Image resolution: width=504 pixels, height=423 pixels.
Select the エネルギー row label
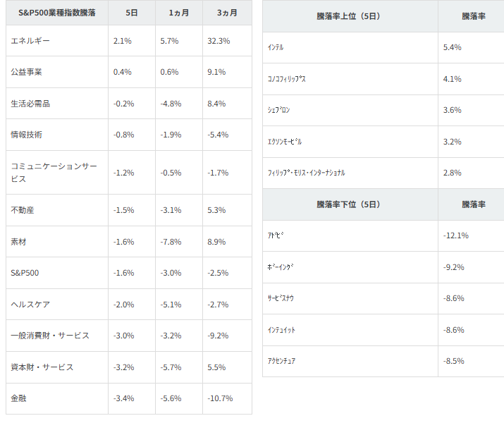[30, 41]
